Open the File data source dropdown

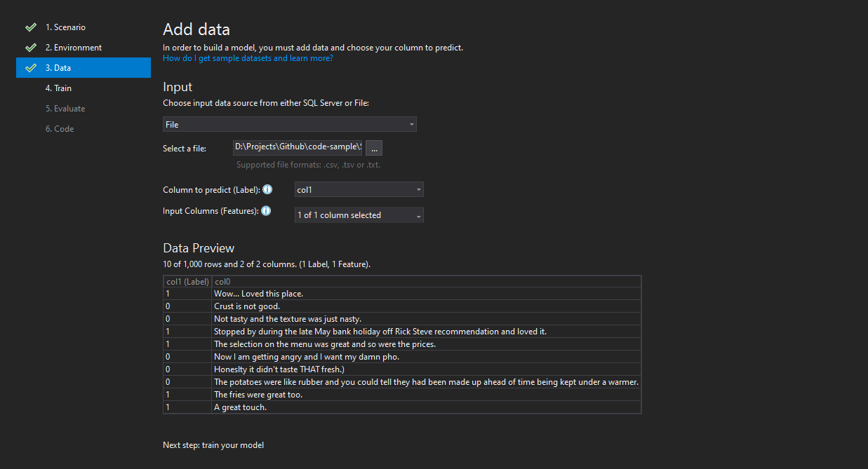(x=290, y=125)
